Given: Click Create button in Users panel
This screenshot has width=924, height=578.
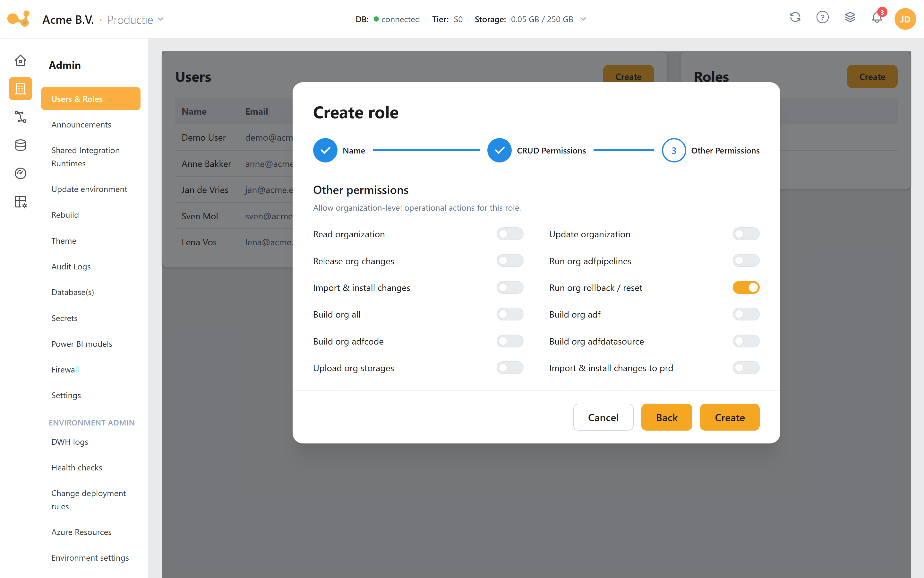Looking at the screenshot, I should coord(628,74).
